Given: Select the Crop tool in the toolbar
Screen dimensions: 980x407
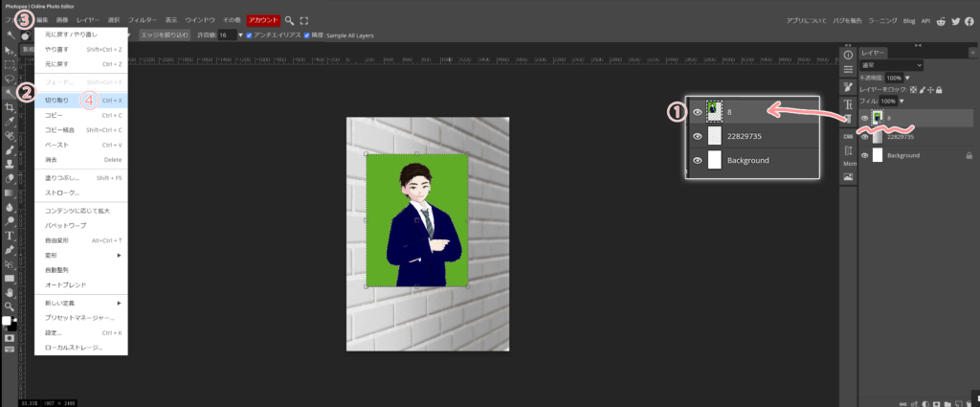Looking at the screenshot, I should tap(9, 107).
